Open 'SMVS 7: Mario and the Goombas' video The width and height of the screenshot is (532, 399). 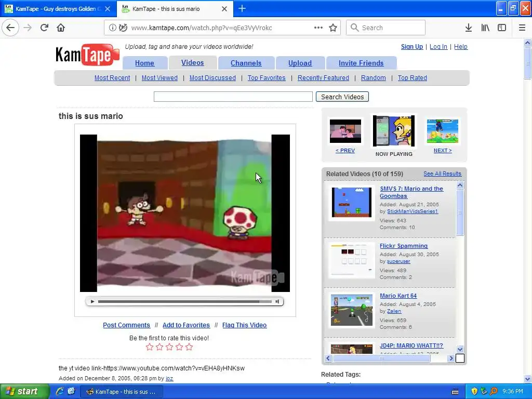click(x=411, y=192)
